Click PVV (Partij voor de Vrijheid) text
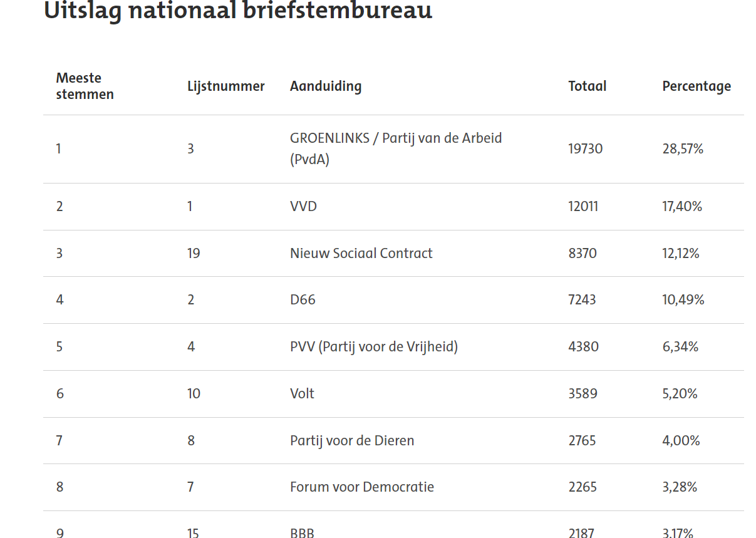Viewport: 756px width, 538px height. pos(373,346)
